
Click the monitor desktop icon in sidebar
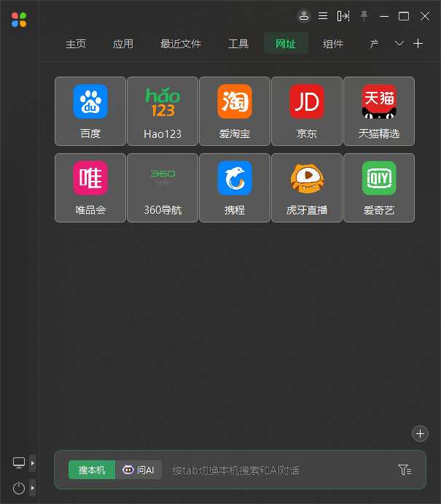[19, 463]
